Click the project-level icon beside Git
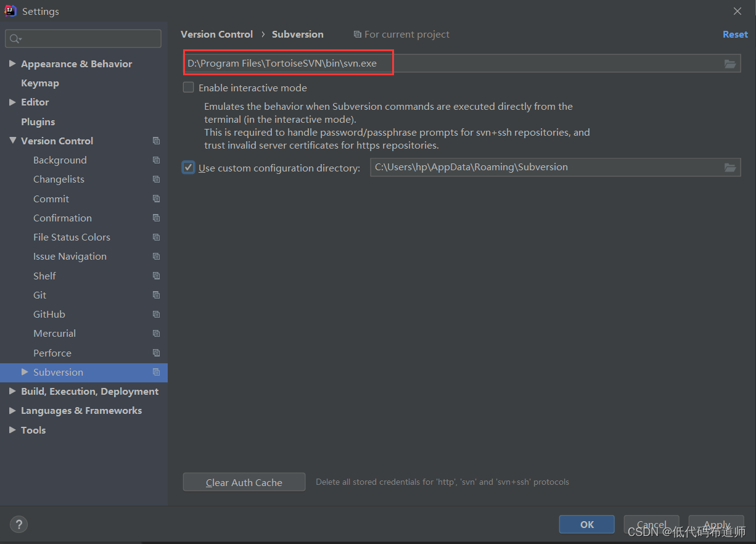 tap(156, 295)
